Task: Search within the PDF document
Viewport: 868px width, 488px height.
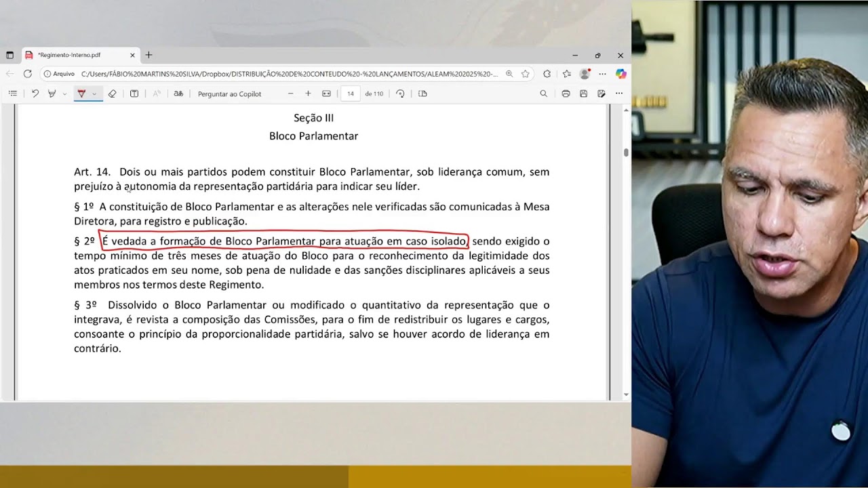Action: tap(543, 94)
